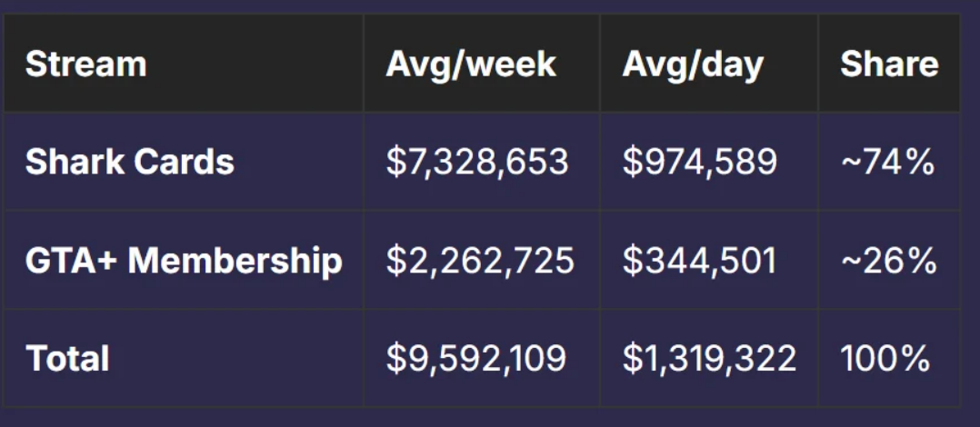
Task: Click the Shark Cards row label
Action: tap(129, 162)
